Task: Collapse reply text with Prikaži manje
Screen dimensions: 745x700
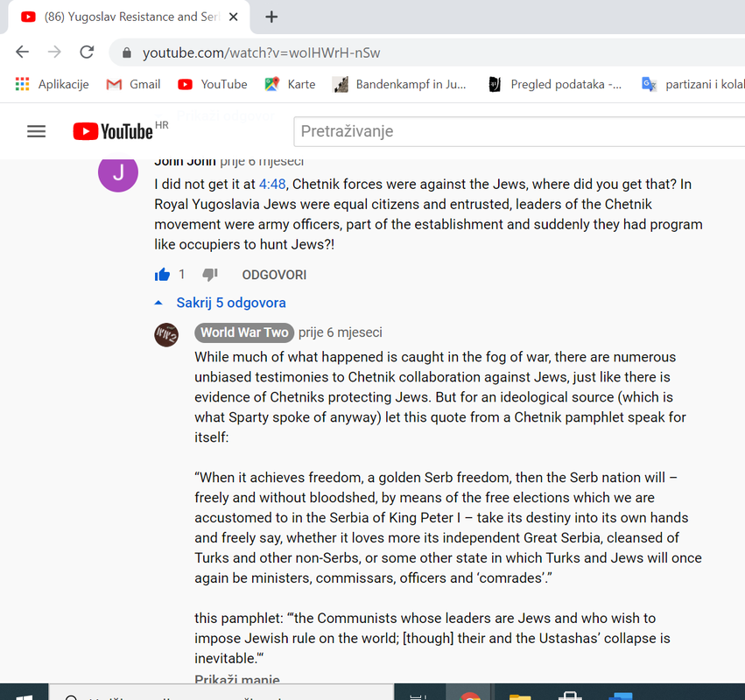Action: coord(237,679)
